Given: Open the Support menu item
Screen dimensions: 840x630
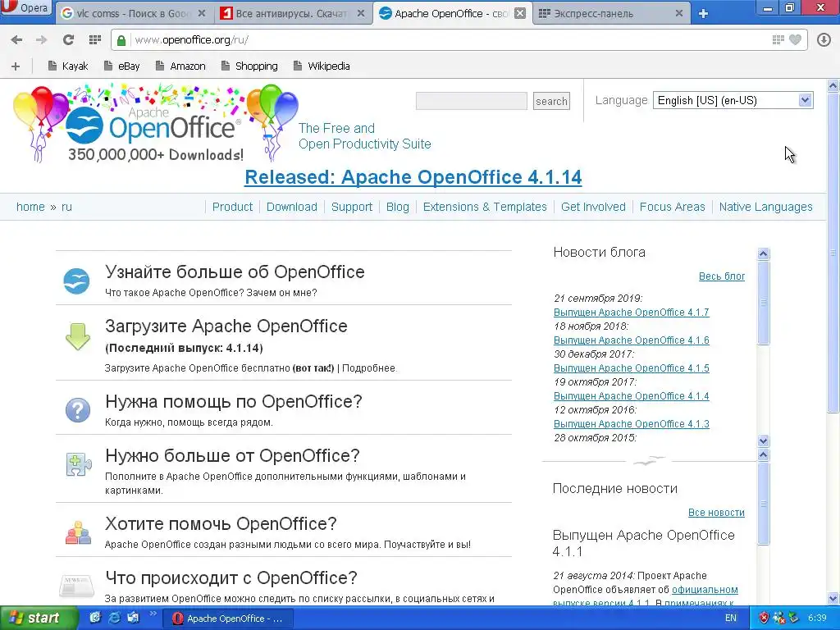Looking at the screenshot, I should [351, 207].
